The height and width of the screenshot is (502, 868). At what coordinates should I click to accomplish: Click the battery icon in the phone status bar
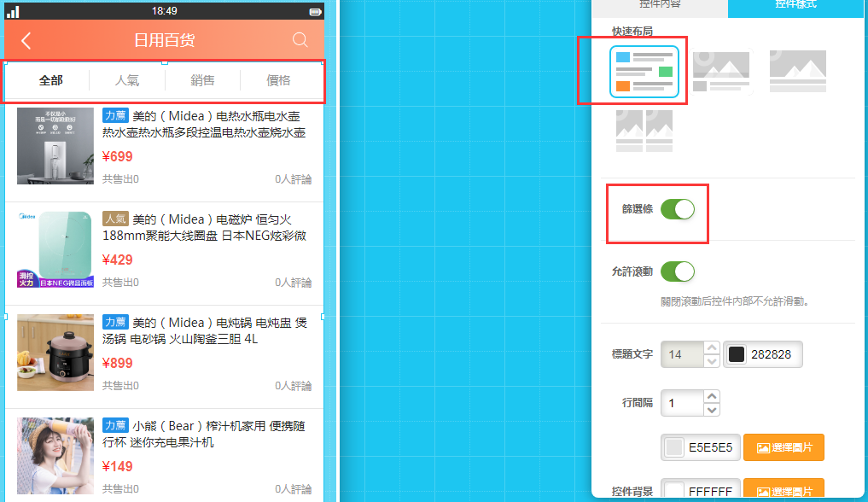pyautogui.click(x=316, y=11)
